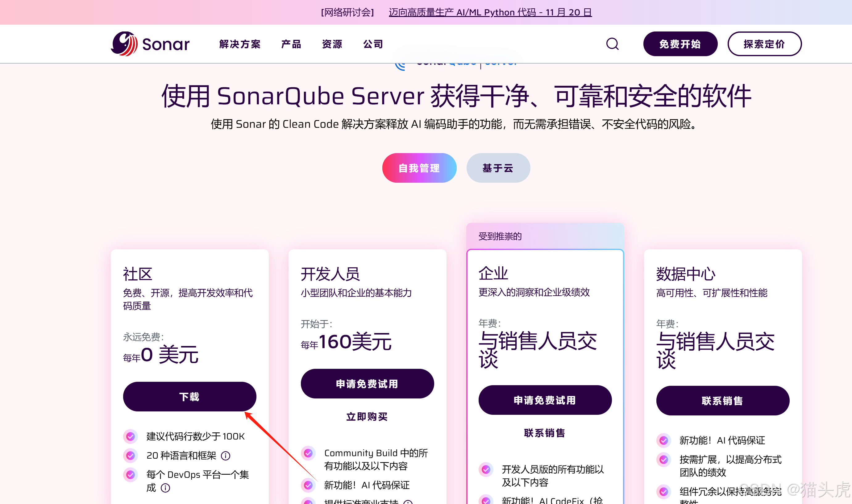This screenshot has height=504, width=852.
Task: Click the checkmark beside Community Build 中的所有功能
Action: (x=308, y=453)
